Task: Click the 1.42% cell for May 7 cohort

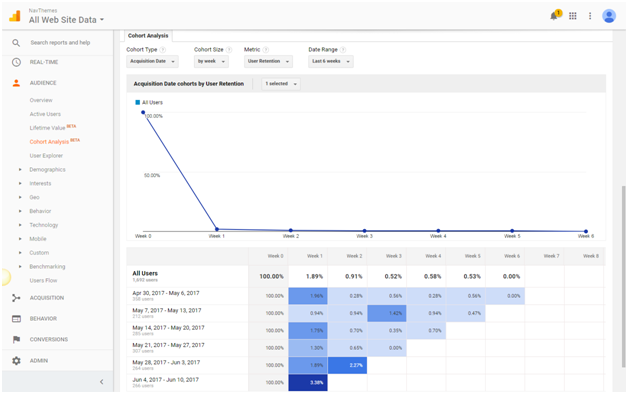Action: click(x=387, y=313)
